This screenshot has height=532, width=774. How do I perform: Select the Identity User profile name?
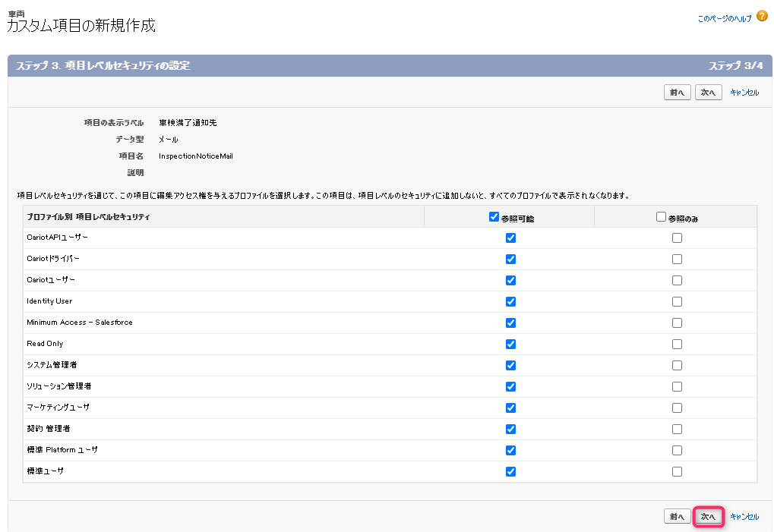pos(49,301)
